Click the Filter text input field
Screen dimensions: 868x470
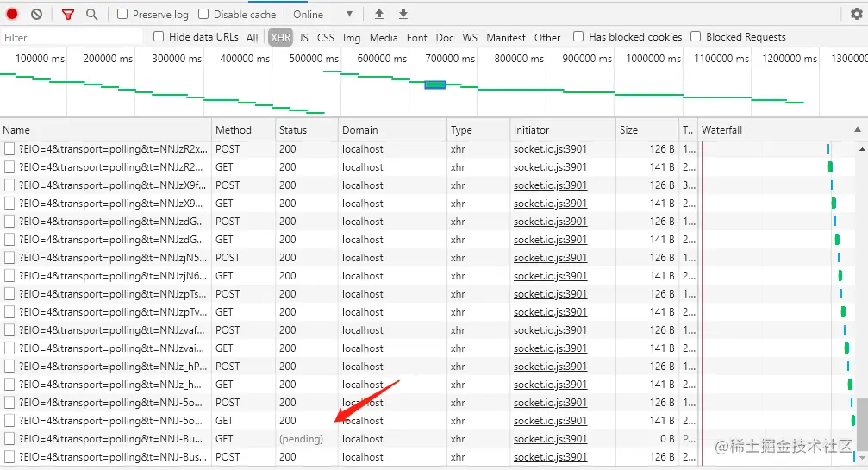point(72,38)
